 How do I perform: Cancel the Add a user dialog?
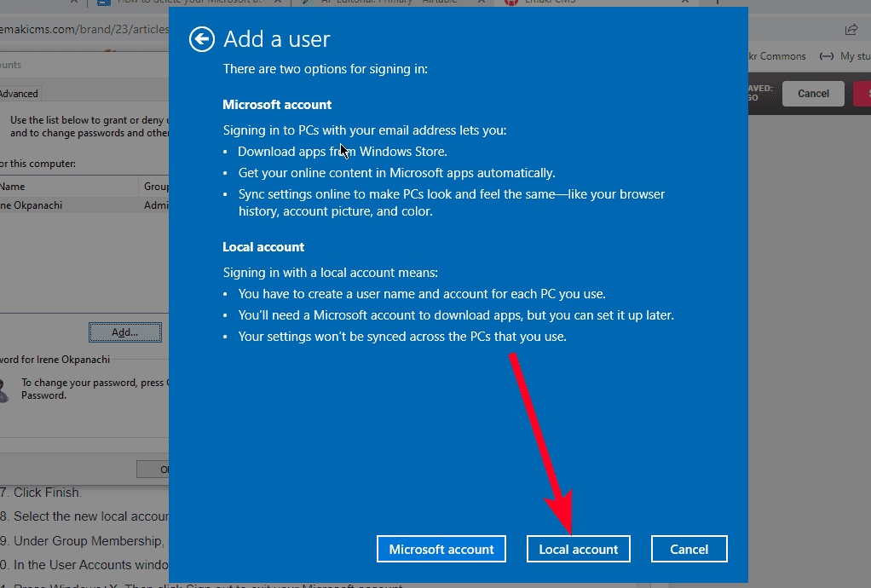coord(689,550)
